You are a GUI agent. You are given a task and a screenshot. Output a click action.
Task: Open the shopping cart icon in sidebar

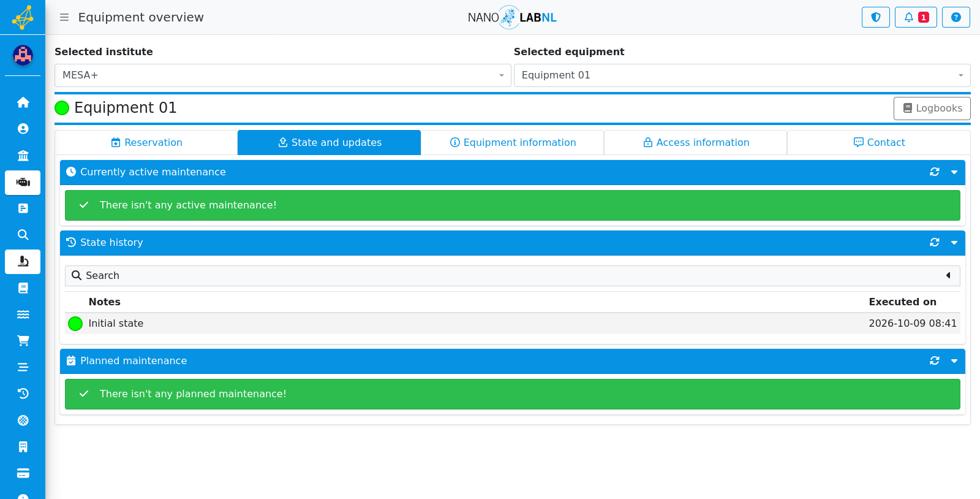point(23,341)
